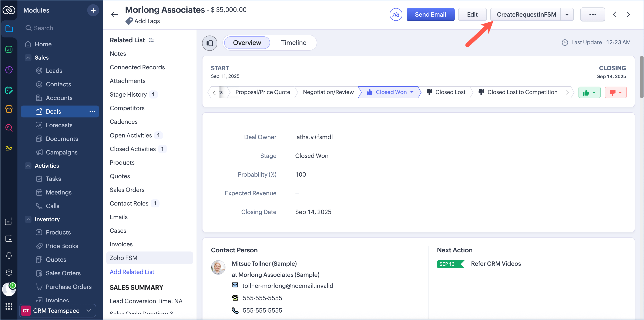Open the CreateRequestInFSM dropdown arrow
Screen dimensions: 644x320
click(567, 15)
